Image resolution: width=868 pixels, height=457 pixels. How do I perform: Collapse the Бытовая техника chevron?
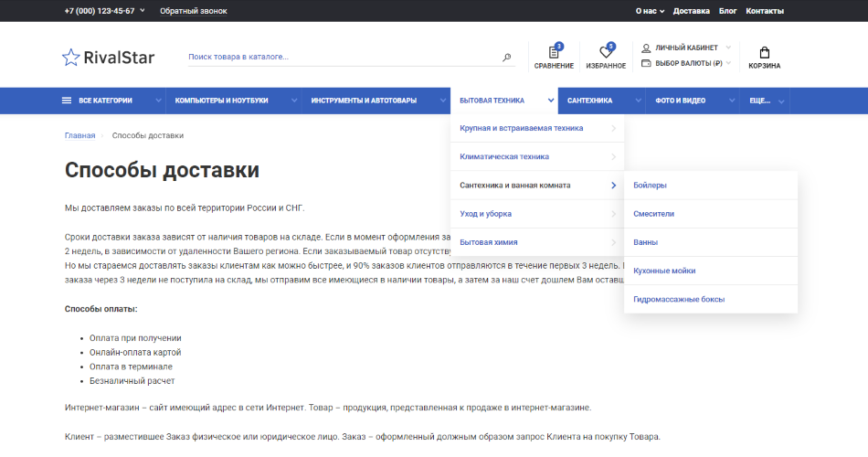point(551,101)
